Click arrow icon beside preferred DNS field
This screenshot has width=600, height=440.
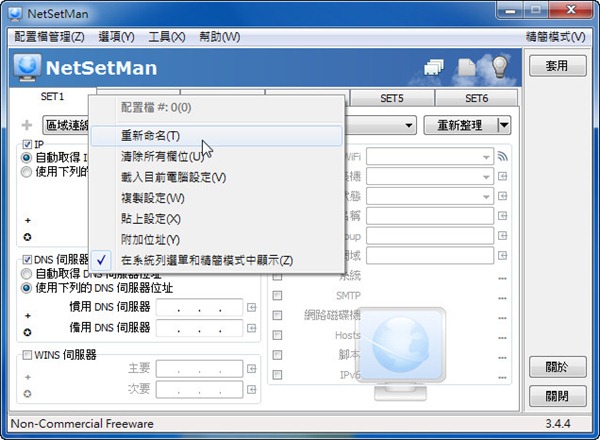pos(251,307)
